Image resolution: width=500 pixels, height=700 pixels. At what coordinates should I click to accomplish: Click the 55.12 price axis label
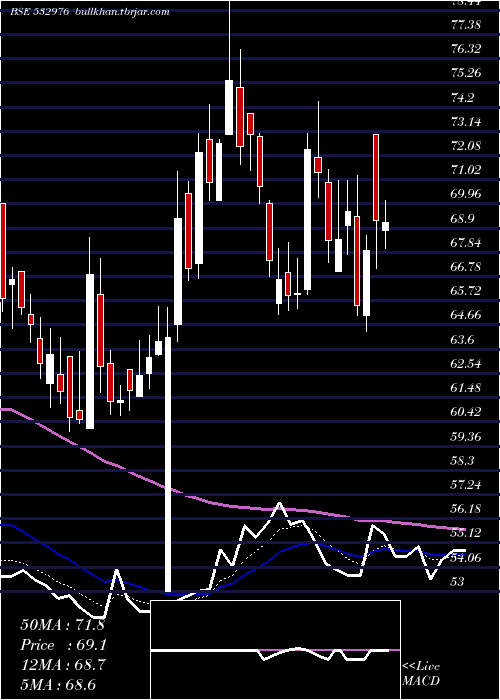point(466,532)
